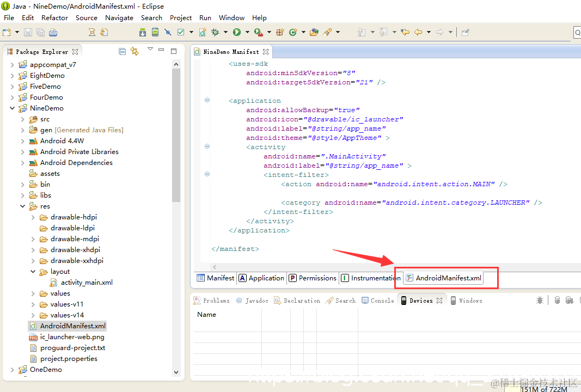Viewport: 581px width, 392px height.
Task: Expand the src folder node
Action: 23,119
